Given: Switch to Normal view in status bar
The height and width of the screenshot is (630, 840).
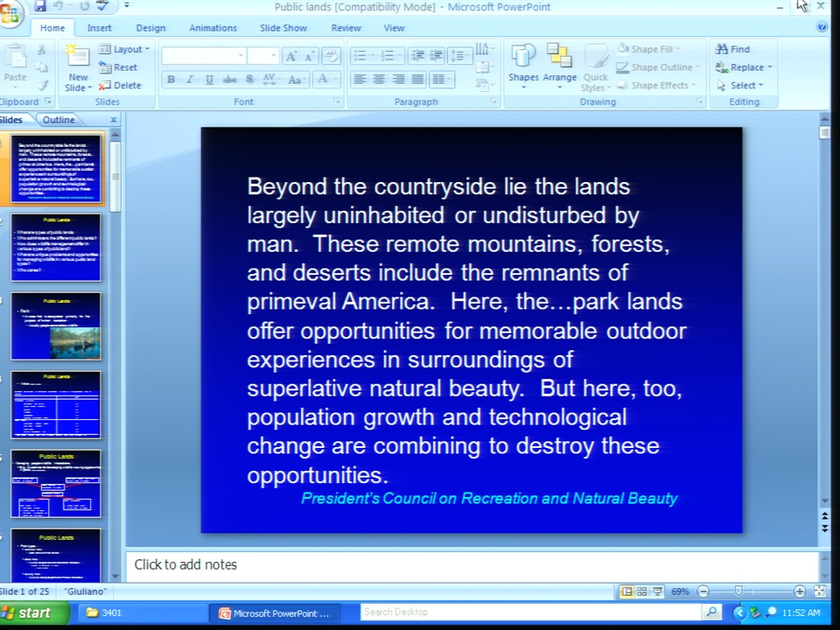Looking at the screenshot, I should (x=626, y=591).
